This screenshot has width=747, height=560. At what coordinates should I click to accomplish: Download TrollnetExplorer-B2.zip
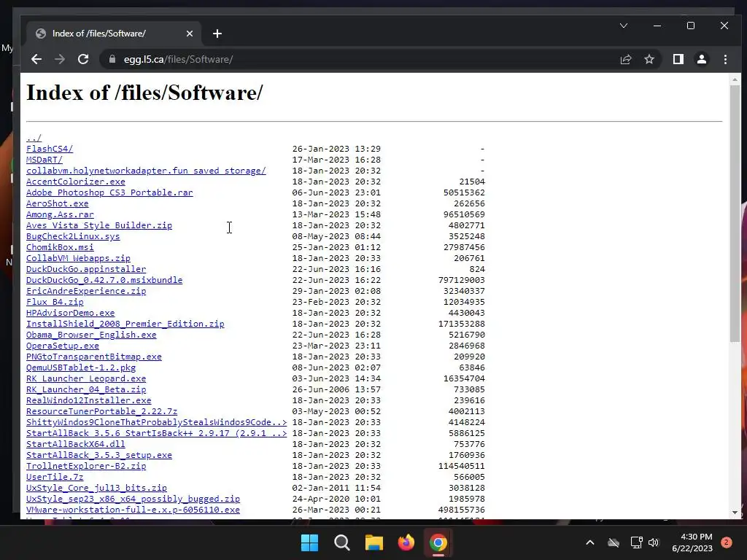pyautogui.click(x=86, y=467)
